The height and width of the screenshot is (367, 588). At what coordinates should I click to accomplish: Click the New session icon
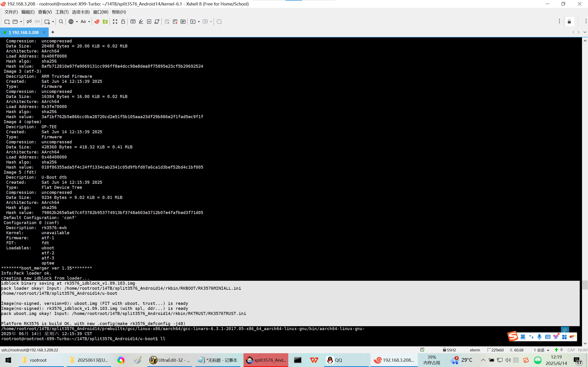(x=7, y=22)
